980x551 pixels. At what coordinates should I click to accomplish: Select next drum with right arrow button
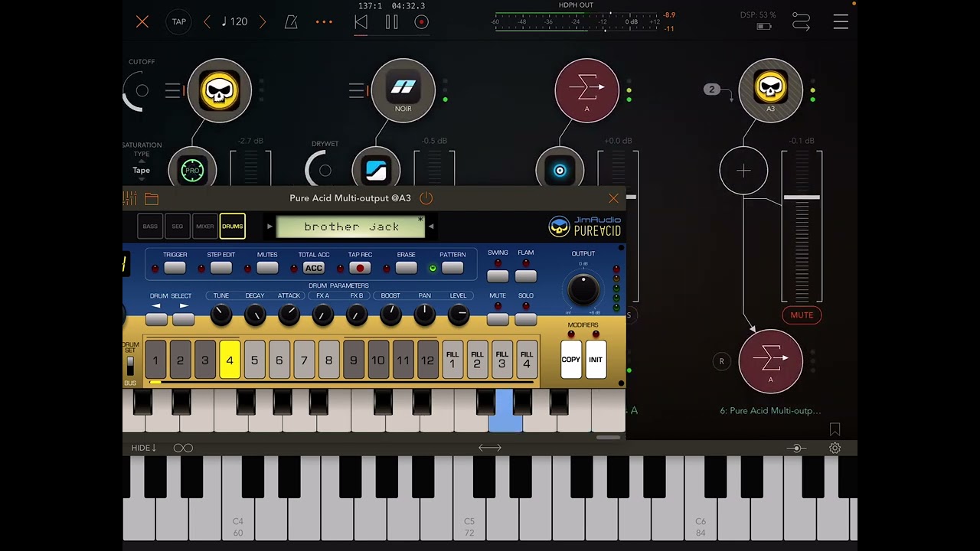[184, 319]
